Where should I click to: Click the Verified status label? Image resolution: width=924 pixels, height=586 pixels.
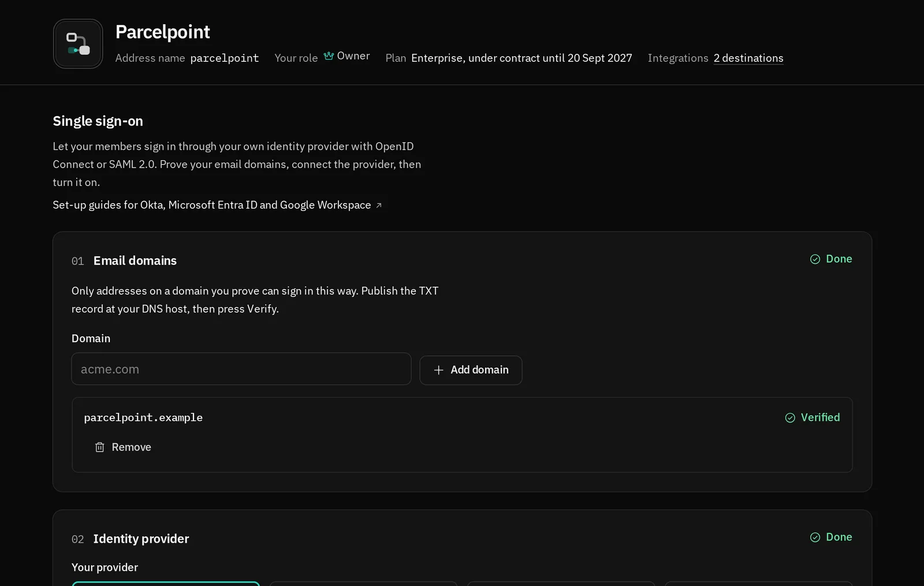click(820, 418)
